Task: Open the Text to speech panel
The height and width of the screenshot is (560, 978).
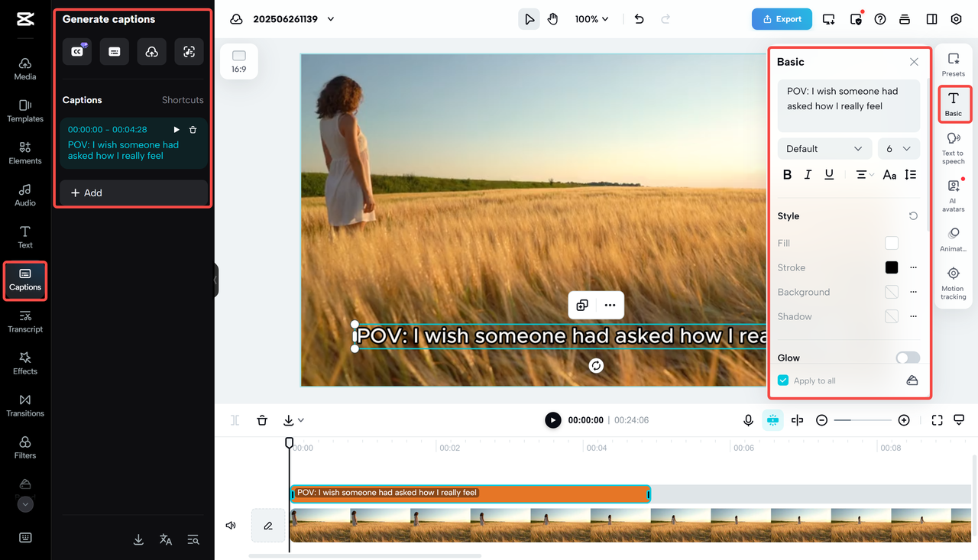Action: click(x=953, y=145)
